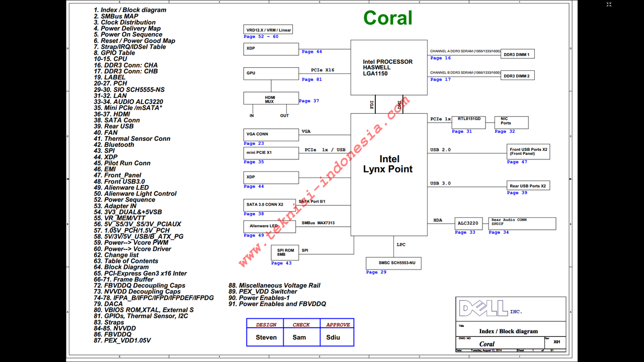Click the 'DDR3 DIMM 2' block
The image size is (644, 362).
517,75
